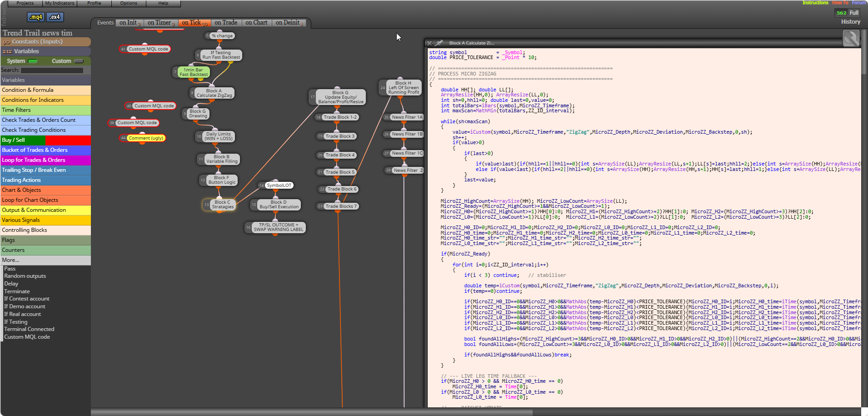Click the .mq4 export icon
868x416 pixels.
tap(36, 17)
